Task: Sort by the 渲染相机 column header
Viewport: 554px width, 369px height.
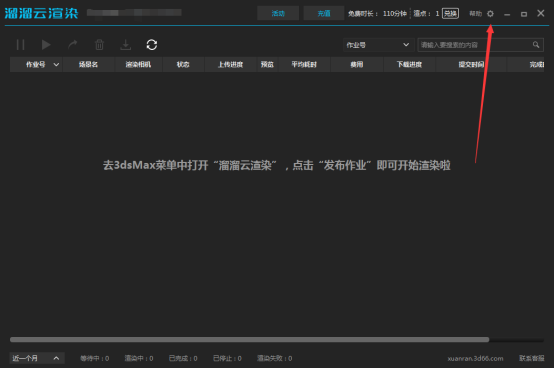Action: click(x=138, y=64)
